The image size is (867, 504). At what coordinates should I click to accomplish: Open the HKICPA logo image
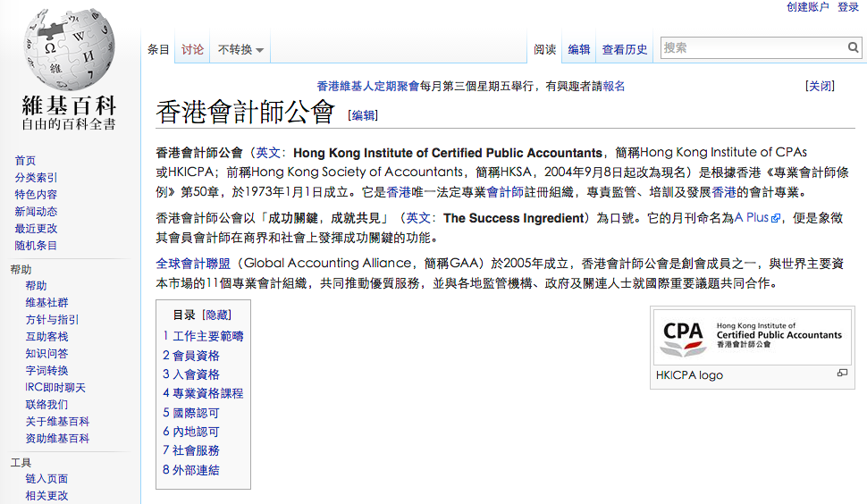753,337
